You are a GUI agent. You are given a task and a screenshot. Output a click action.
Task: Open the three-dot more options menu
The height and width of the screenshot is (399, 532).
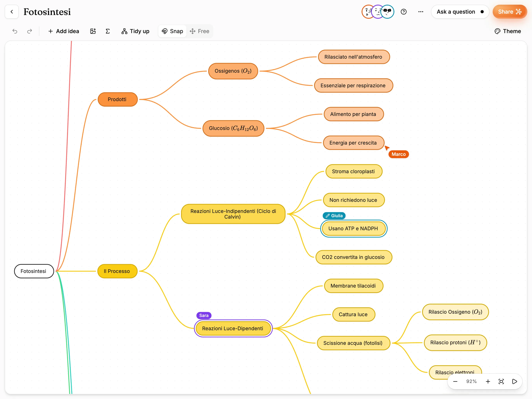click(421, 11)
